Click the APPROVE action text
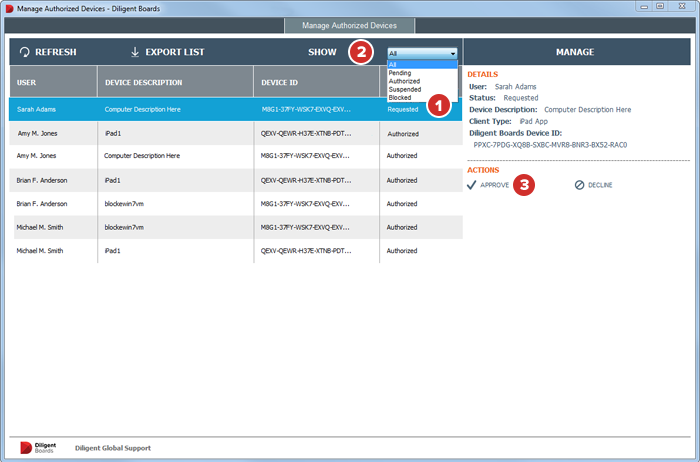 (494, 185)
